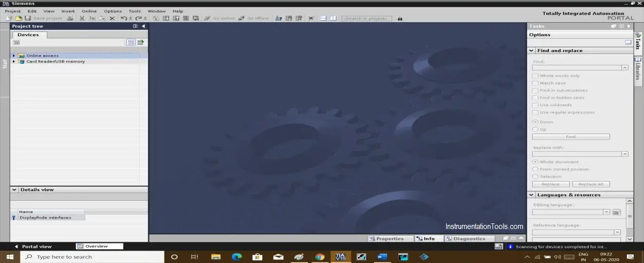
Task: Enable Use regular expressions checkbox
Action: click(536, 112)
